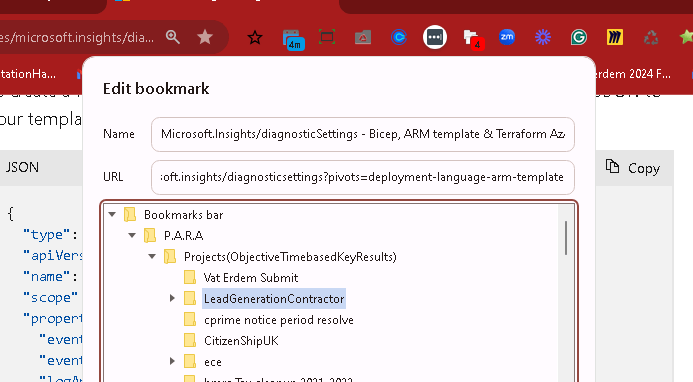
Task: Expand the ece folder arrow
Action: (172, 362)
